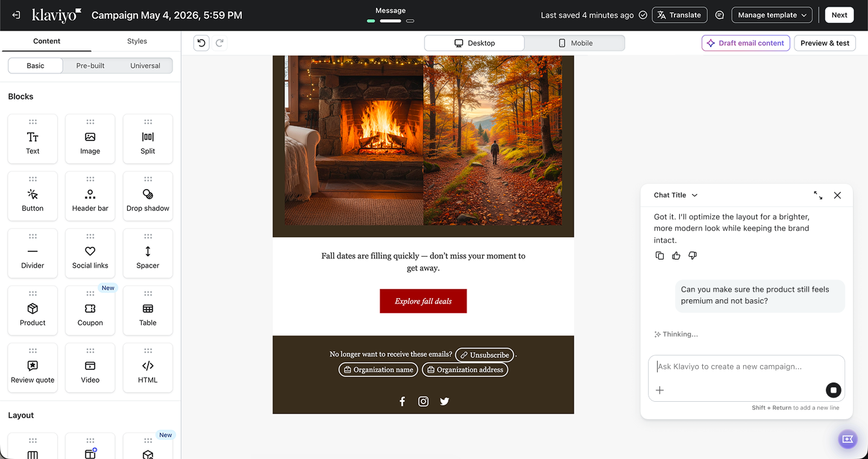Choose the Header bar block
868x459 pixels.
tap(90, 196)
